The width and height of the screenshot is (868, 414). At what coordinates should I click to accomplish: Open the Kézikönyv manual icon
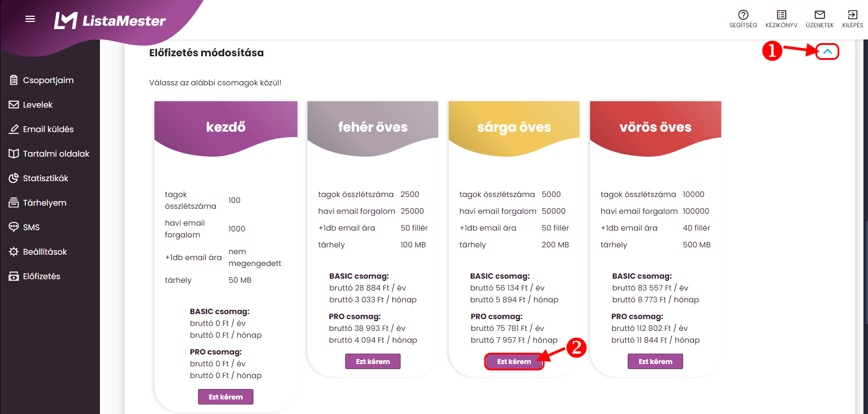click(781, 19)
